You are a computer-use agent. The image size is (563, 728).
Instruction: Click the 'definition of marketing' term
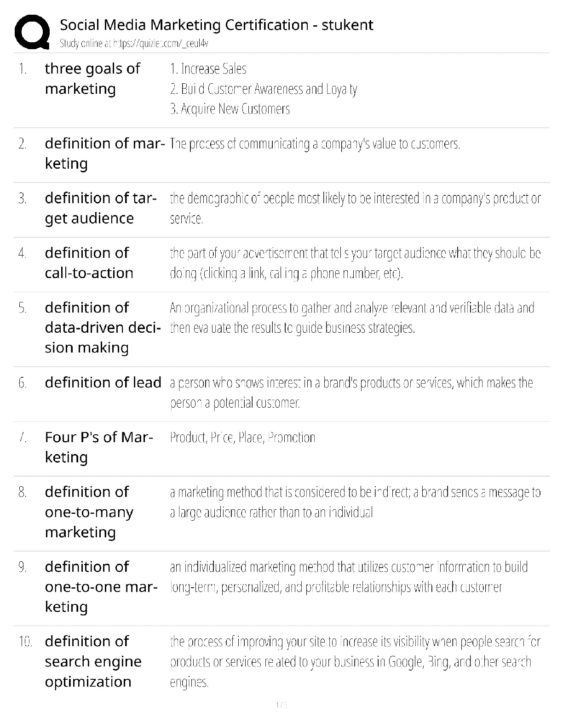point(104,154)
